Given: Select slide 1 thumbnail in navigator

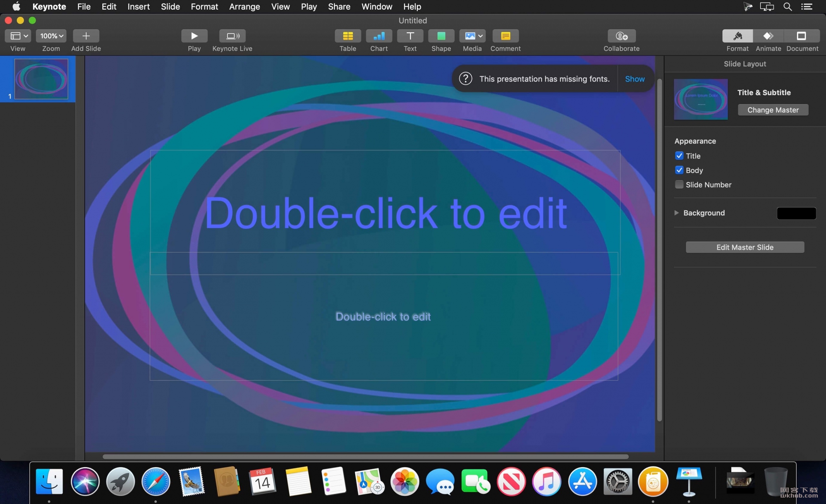Looking at the screenshot, I should tap(41, 79).
